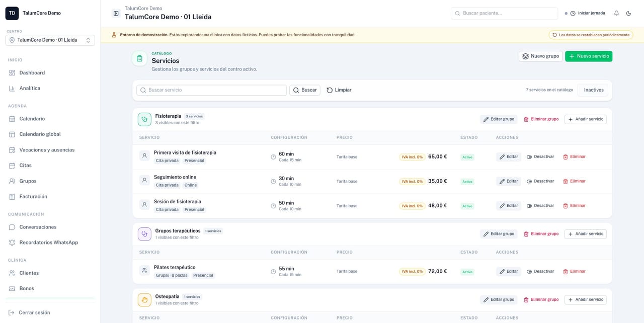Viewport: 644px width, 323px height.
Task: Delete Pilates terapéutico service
Action: point(574,272)
